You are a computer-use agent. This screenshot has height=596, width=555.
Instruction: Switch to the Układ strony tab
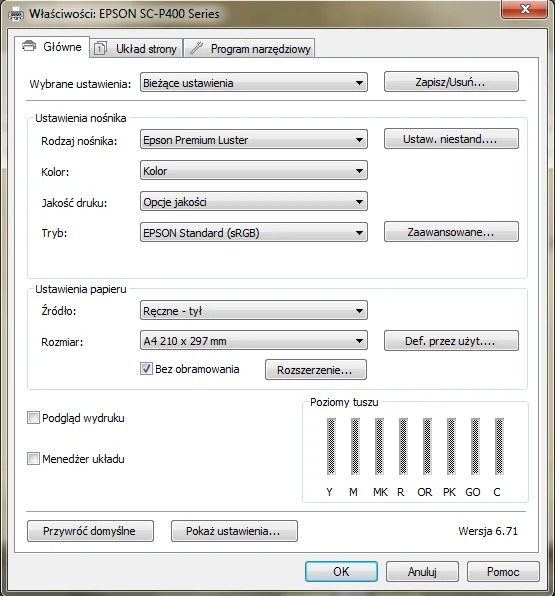(x=136, y=49)
